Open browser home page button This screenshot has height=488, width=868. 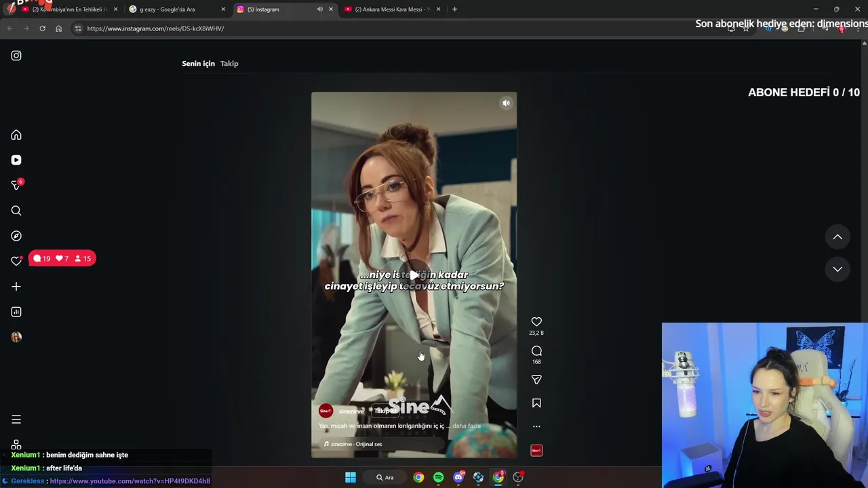coord(58,28)
